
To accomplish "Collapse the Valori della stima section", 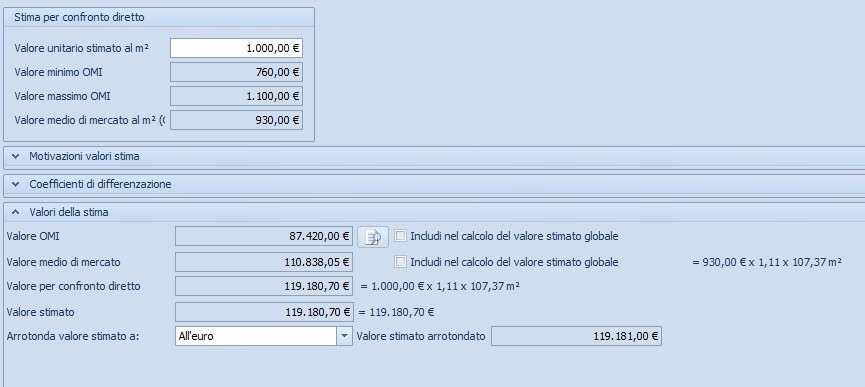I will pos(15,212).
